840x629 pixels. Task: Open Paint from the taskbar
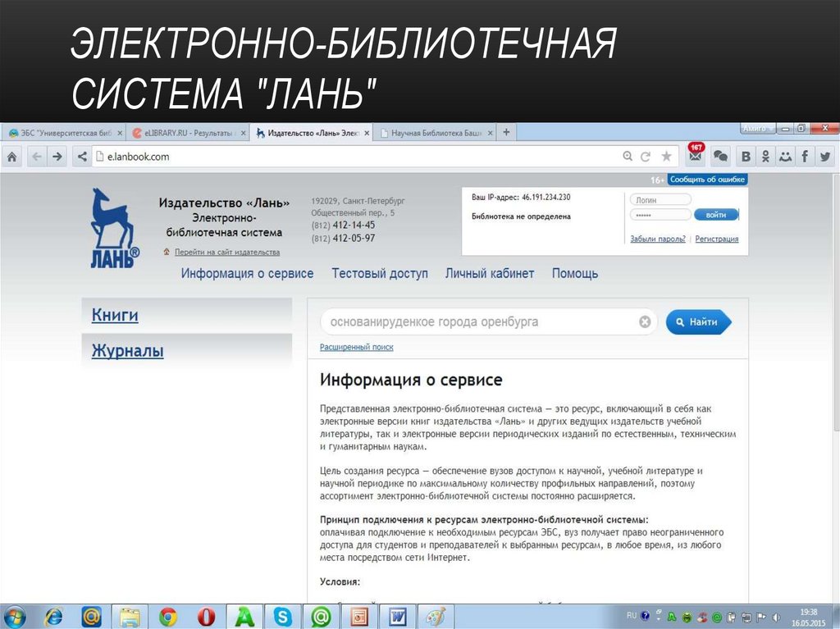436,617
